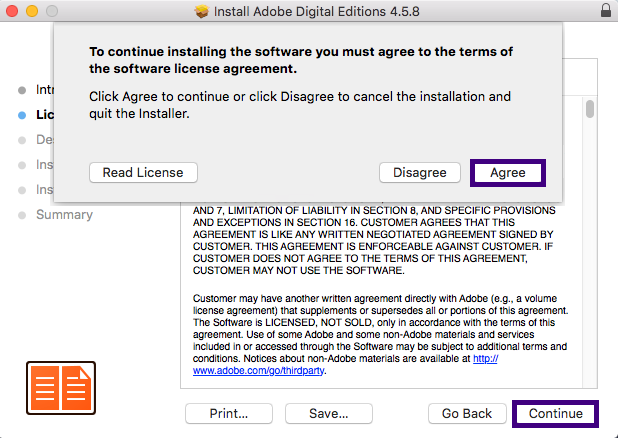Image resolution: width=618 pixels, height=438 pixels.
Task: Click the orange Adobe Digital Editions icon
Action: (61, 388)
